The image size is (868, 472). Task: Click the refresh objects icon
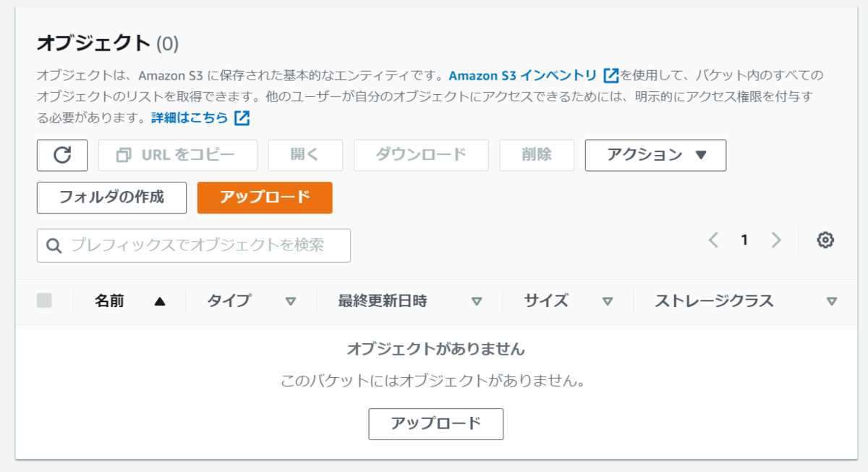click(61, 155)
